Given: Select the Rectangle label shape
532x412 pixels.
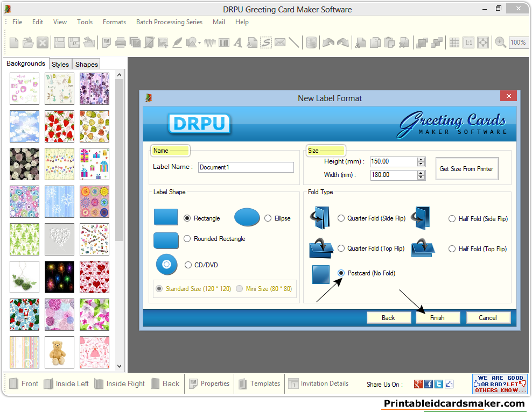Looking at the screenshot, I should (187, 218).
